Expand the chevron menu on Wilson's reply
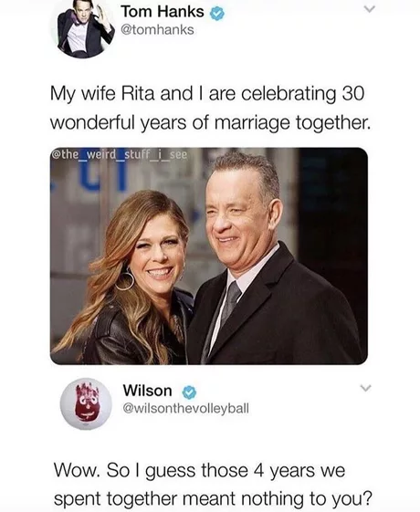 [x=366, y=388]
